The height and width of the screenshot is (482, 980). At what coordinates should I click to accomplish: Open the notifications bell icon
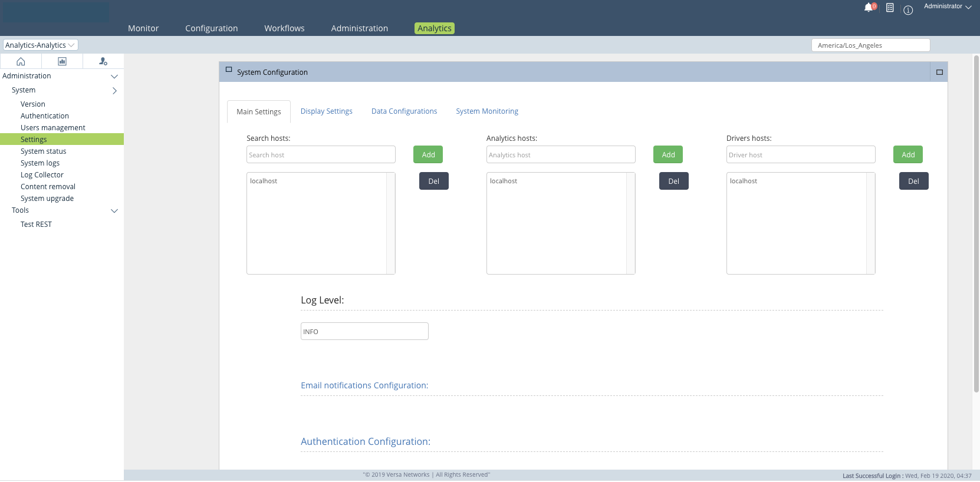coord(869,8)
